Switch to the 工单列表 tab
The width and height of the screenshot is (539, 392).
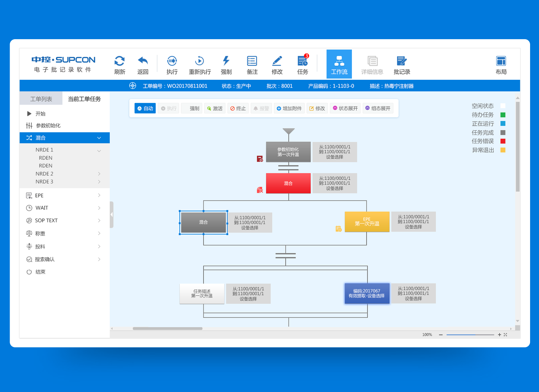coord(41,99)
